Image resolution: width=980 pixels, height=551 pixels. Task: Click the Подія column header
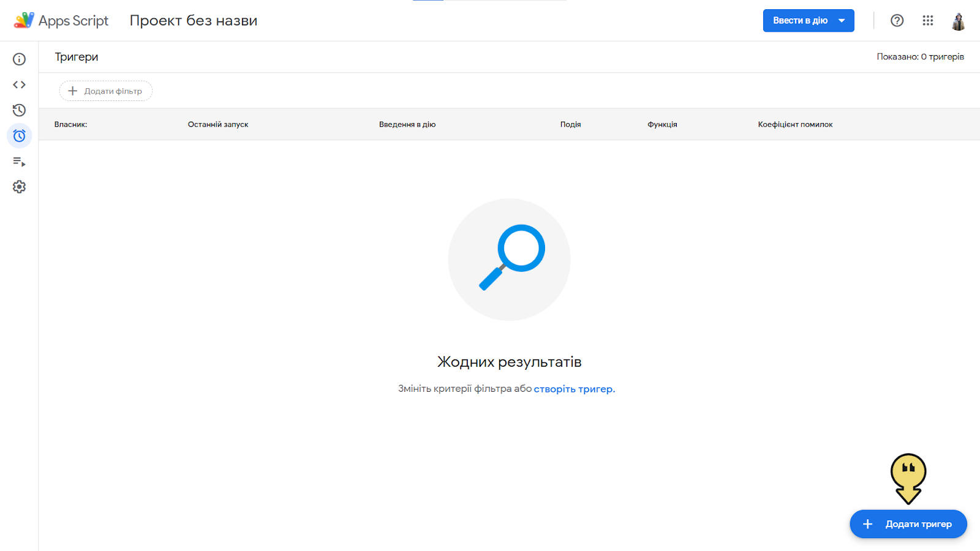[x=571, y=124]
